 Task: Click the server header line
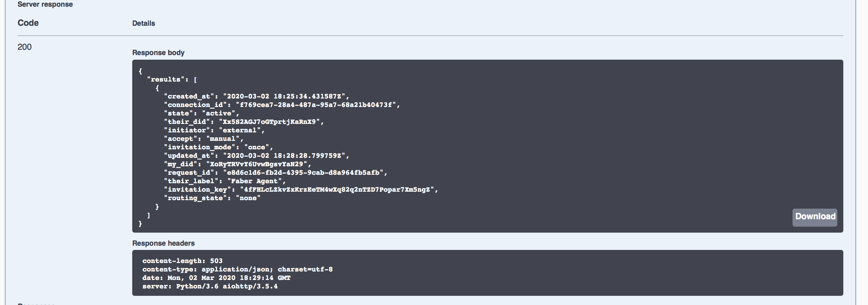tap(210, 286)
